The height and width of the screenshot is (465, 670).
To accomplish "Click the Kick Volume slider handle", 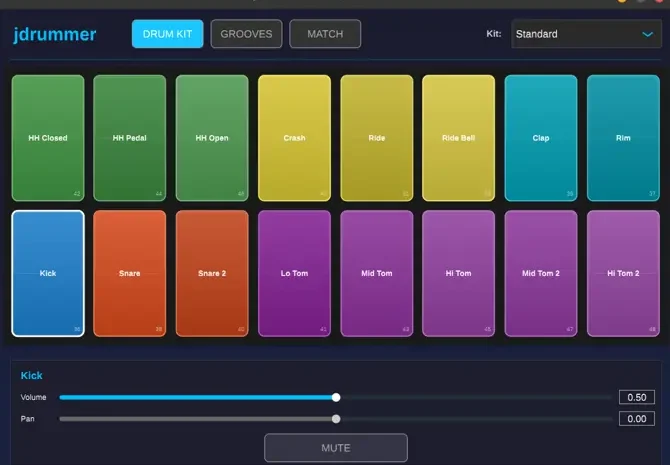I will coord(336,397).
